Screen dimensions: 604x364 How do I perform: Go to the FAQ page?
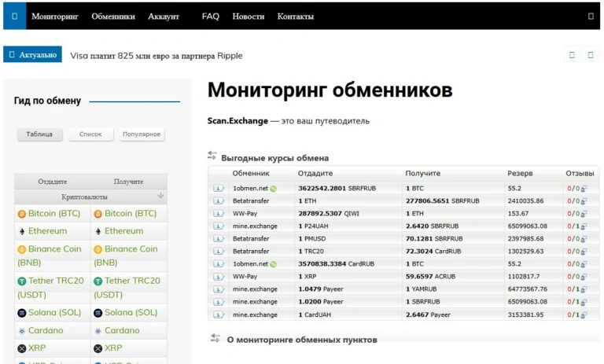[211, 17]
